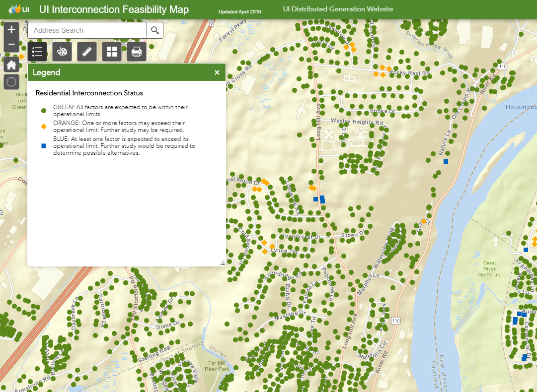Click the Mustang Dr road label

[290, 316]
